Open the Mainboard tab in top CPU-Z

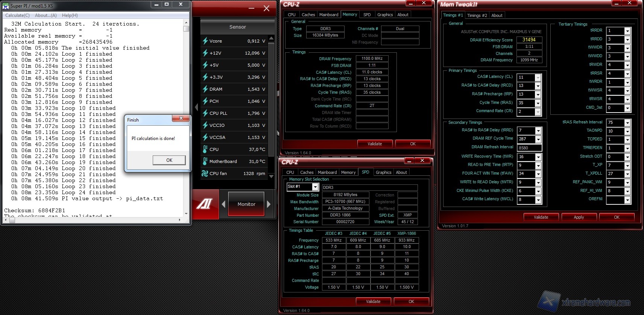tap(328, 15)
